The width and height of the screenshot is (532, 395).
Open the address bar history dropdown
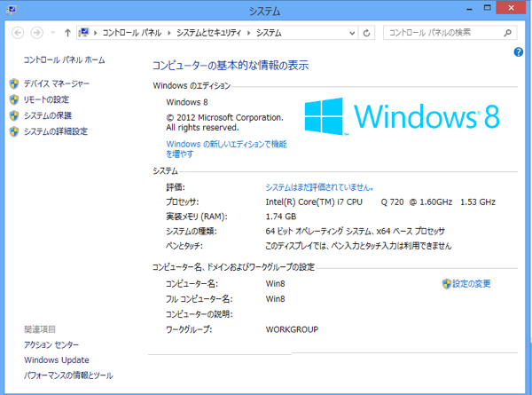[x=352, y=33]
